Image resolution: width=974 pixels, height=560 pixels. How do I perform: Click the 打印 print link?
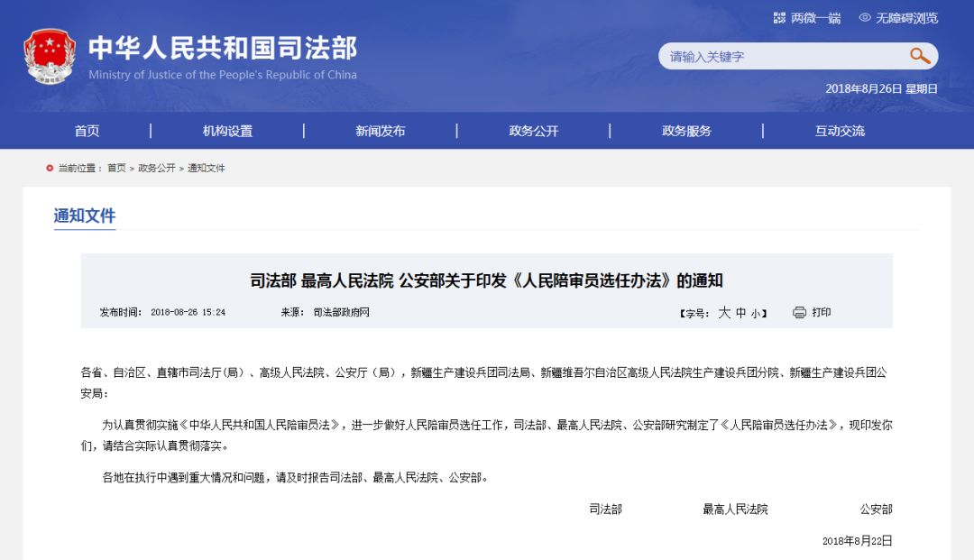(822, 312)
